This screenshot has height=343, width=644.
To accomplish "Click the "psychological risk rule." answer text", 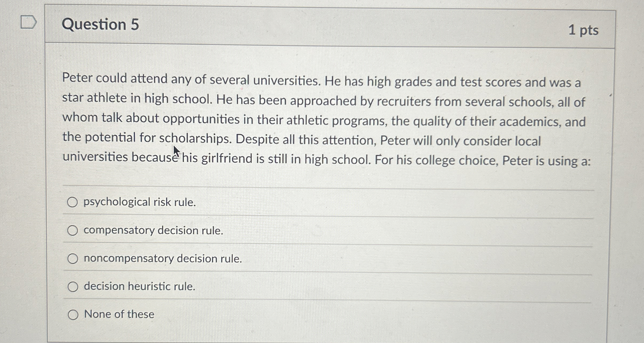I will click(x=140, y=202).
